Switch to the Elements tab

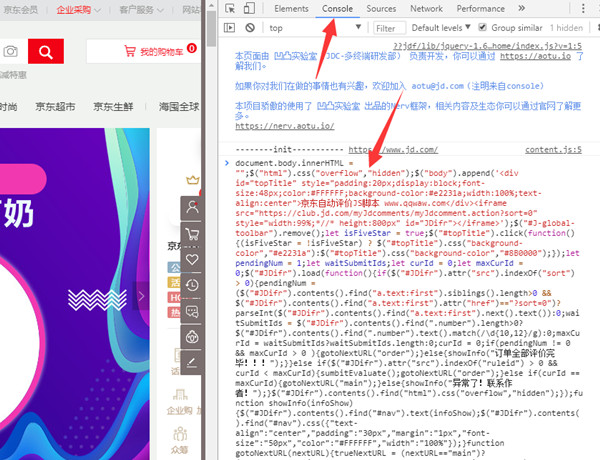coord(291,9)
